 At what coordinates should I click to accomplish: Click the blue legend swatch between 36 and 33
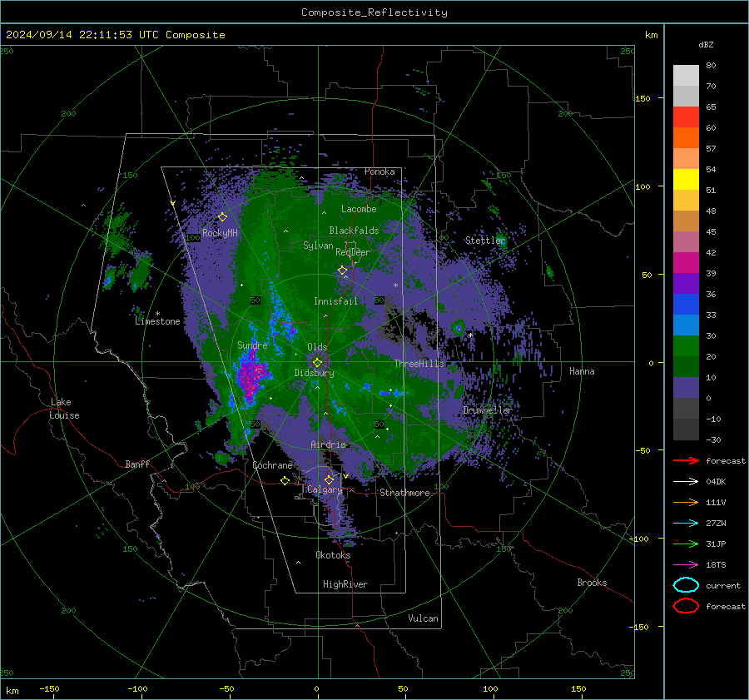(686, 305)
